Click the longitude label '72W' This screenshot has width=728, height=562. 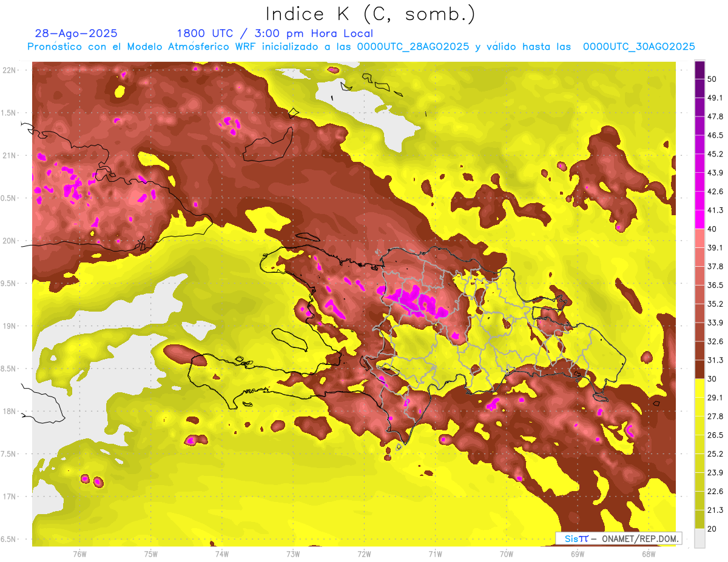click(x=364, y=554)
